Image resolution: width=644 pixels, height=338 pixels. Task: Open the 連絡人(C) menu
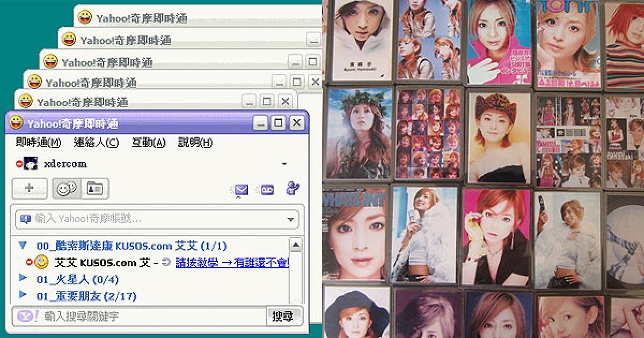97,142
